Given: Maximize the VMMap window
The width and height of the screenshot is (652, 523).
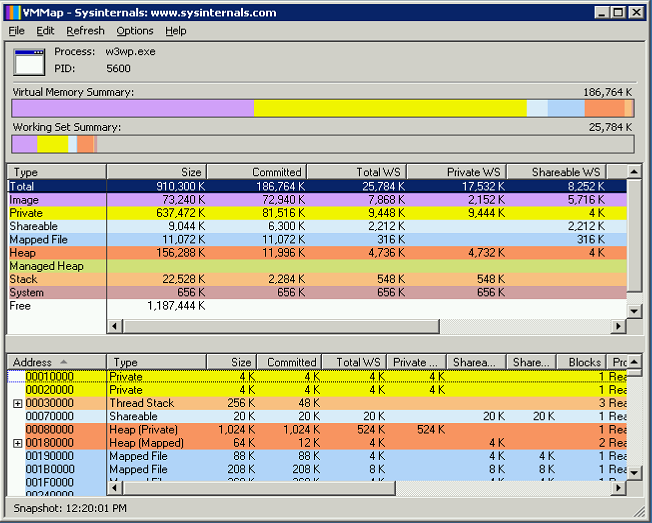Looking at the screenshot, I should 618,12.
